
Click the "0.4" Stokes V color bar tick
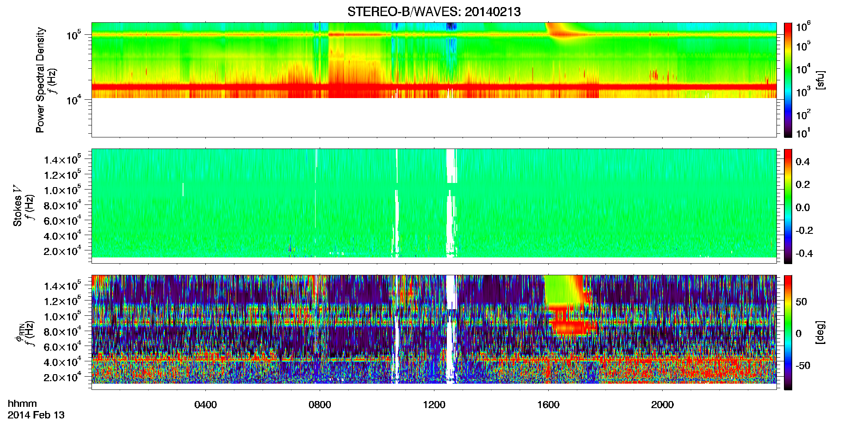(803, 162)
